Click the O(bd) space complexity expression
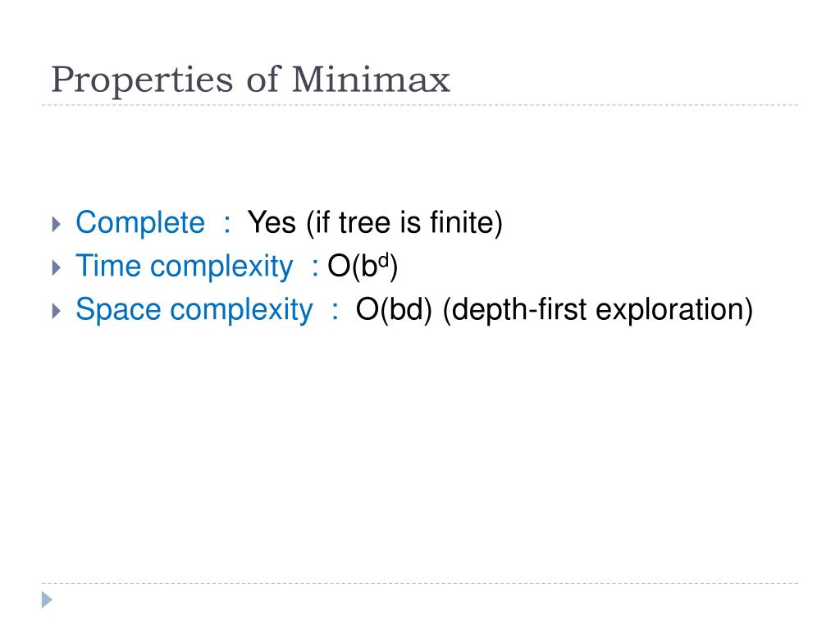This screenshot has height=630, width=840. tap(394, 309)
